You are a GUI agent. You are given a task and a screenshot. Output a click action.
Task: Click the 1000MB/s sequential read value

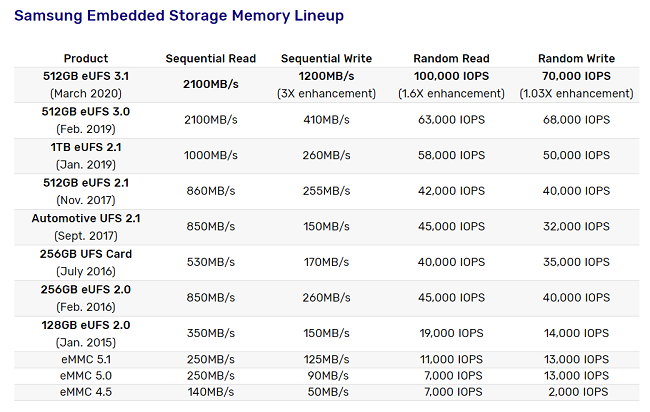click(x=211, y=155)
